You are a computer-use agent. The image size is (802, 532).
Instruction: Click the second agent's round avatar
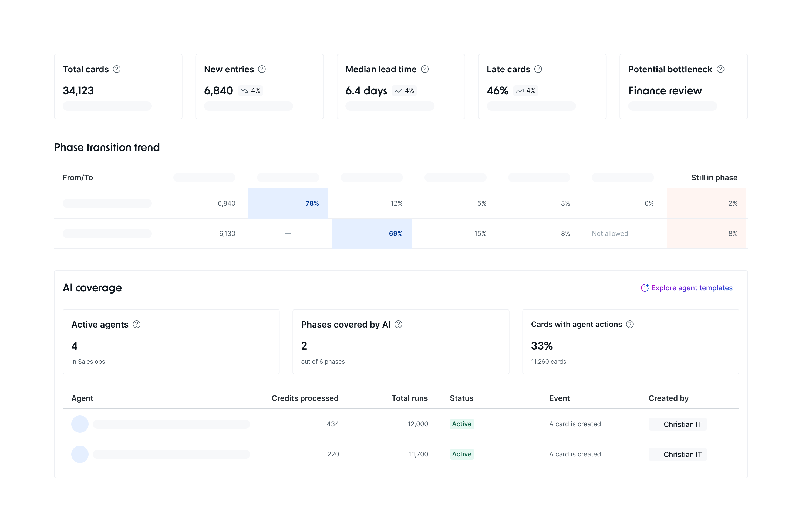coord(80,454)
